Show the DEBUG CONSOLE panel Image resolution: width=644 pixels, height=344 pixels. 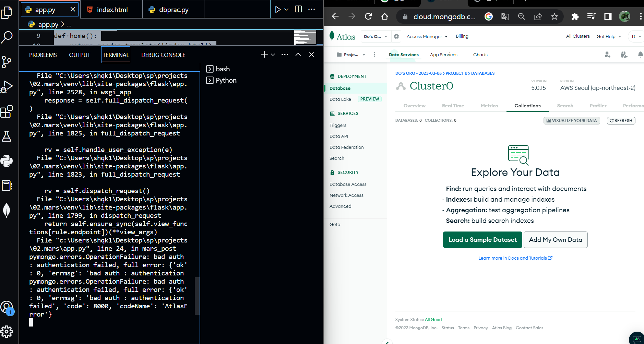click(163, 55)
